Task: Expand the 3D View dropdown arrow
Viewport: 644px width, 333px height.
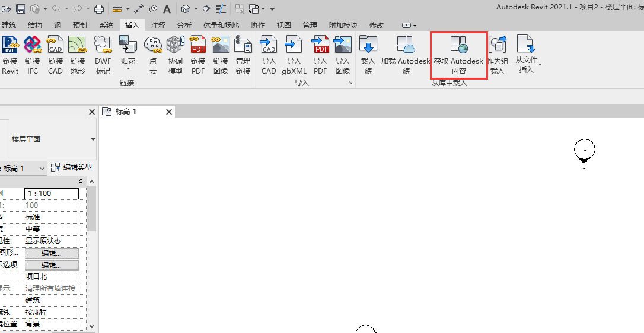Action: pyautogui.click(x=196, y=9)
